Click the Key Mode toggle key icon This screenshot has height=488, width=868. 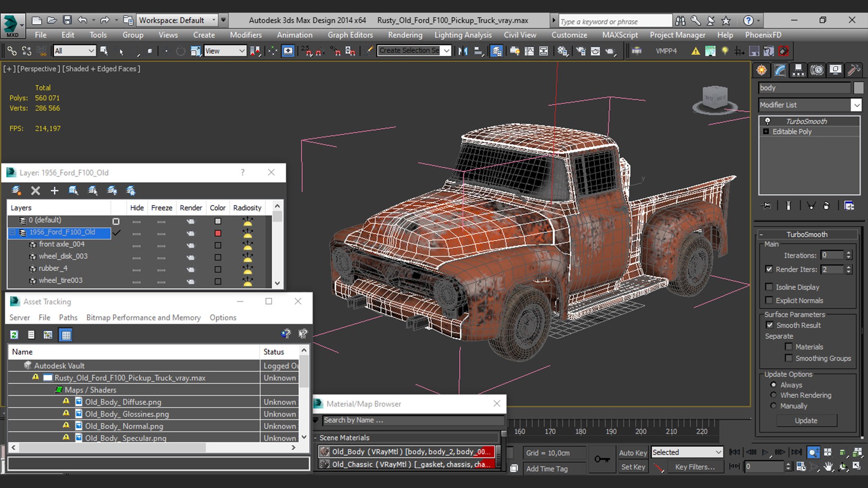pyautogui.click(x=602, y=459)
